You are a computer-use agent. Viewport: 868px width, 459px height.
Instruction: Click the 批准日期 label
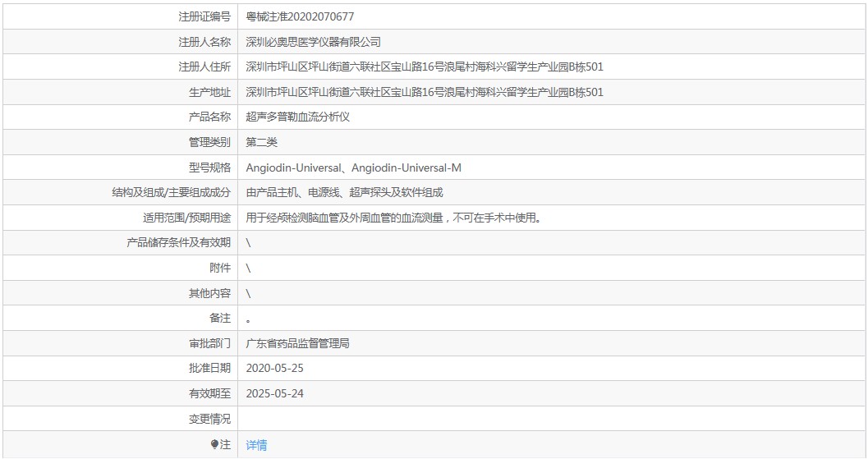209,368
